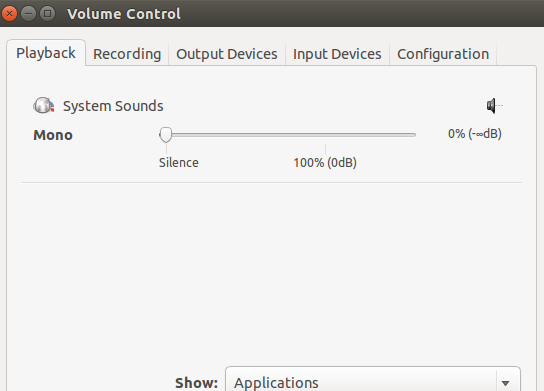Click the 0% volume level readout
This screenshot has width=544, height=391.
pyautogui.click(x=475, y=134)
